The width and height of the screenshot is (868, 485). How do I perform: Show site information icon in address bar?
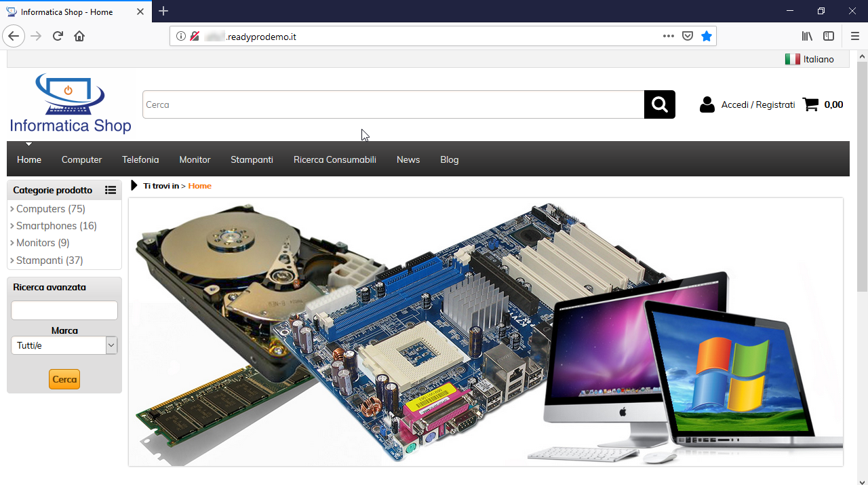(x=181, y=37)
